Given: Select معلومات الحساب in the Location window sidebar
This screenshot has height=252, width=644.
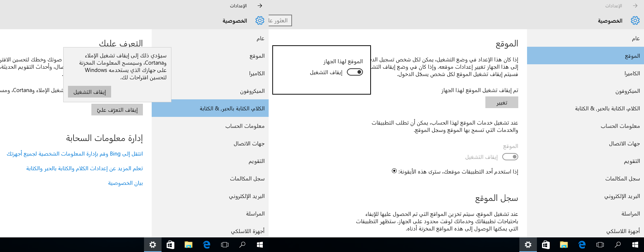Looking at the screenshot, I should click(586, 126).
